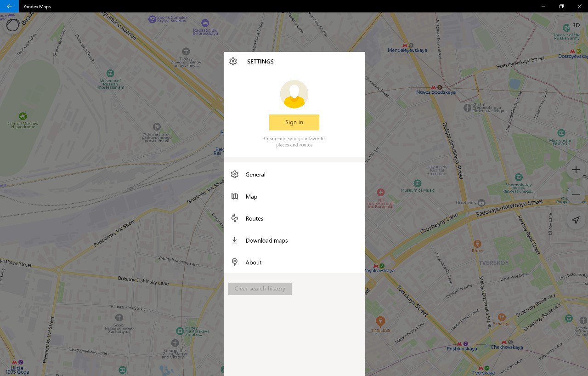Click the Vserossiyskiy muzey dekorativnogo museum icon
This screenshot has width=588, height=376.
click(519, 177)
